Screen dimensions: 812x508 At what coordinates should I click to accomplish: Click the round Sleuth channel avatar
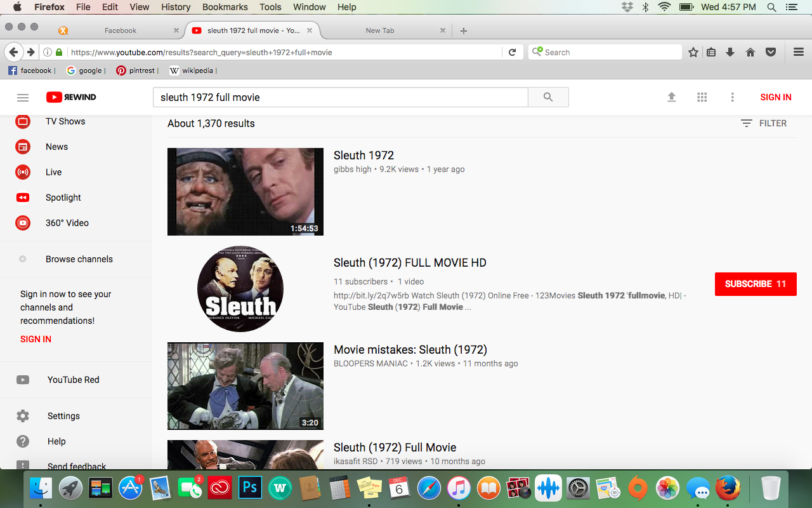coord(240,288)
